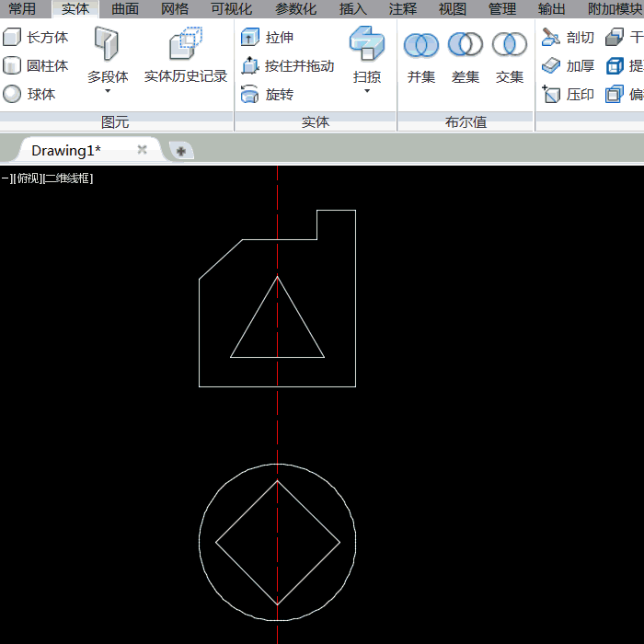Screen dimensions: 644x644
Task: Select the 旋转 revolve tool
Action: (267, 94)
